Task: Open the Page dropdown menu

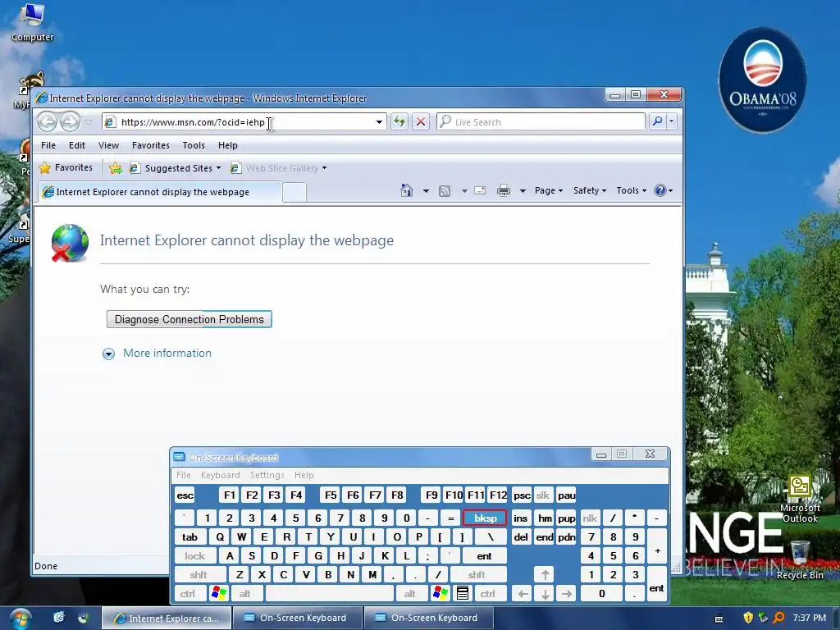Action: 549,190
